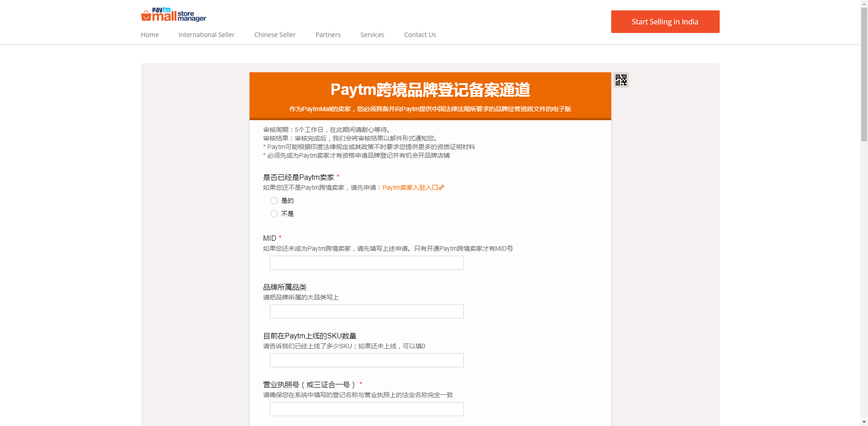Viewport: 868px width, 426px height.
Task: Select the 是的 radio option
Action: tap(274, 201)
